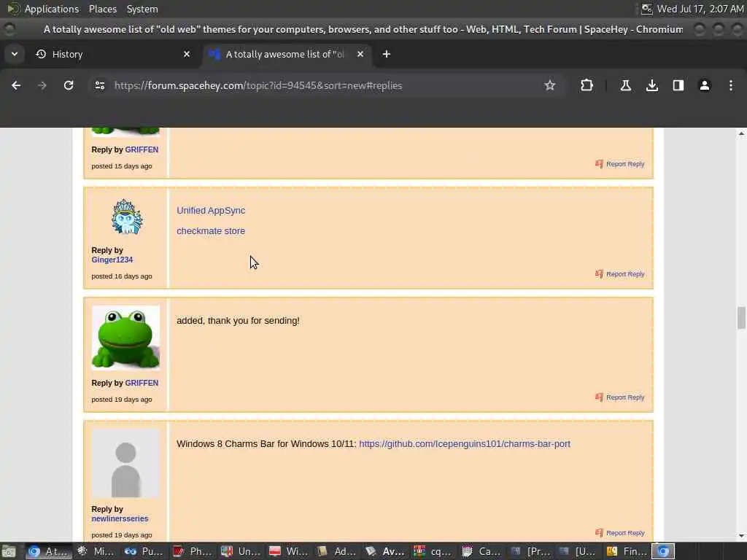Switch to the 'cq...' taskbar window
Image resolution: width=747 pixels, height=560 pixels.
coord(433,551)
